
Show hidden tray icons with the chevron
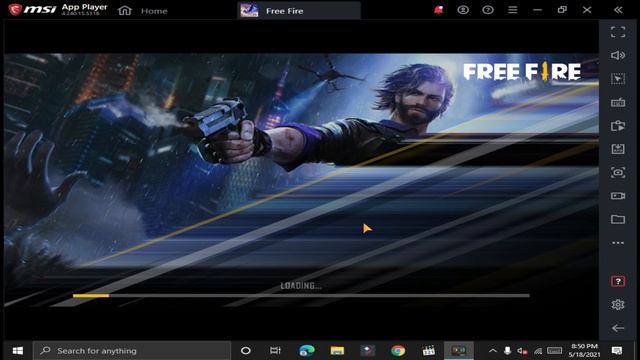click(x=493, y=351)
